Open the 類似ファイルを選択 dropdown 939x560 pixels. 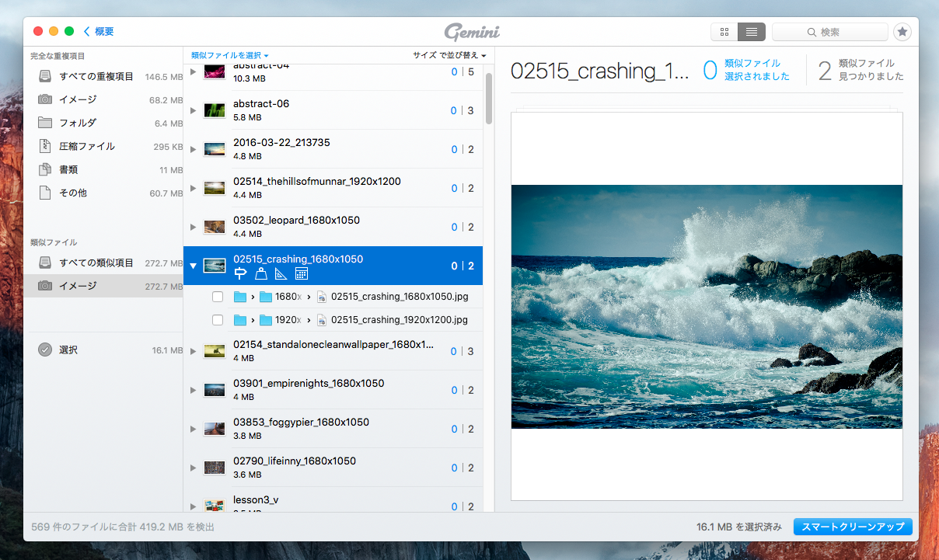click(229, 56)
